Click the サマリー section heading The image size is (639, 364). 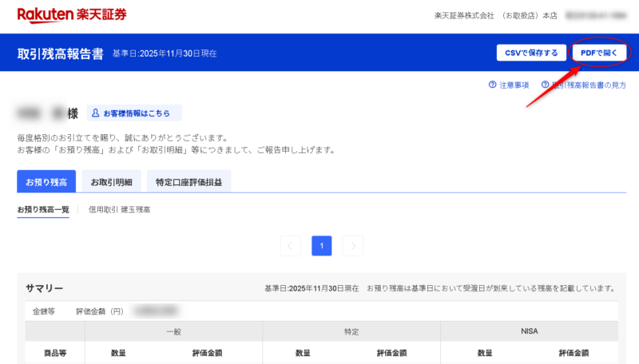44,288
